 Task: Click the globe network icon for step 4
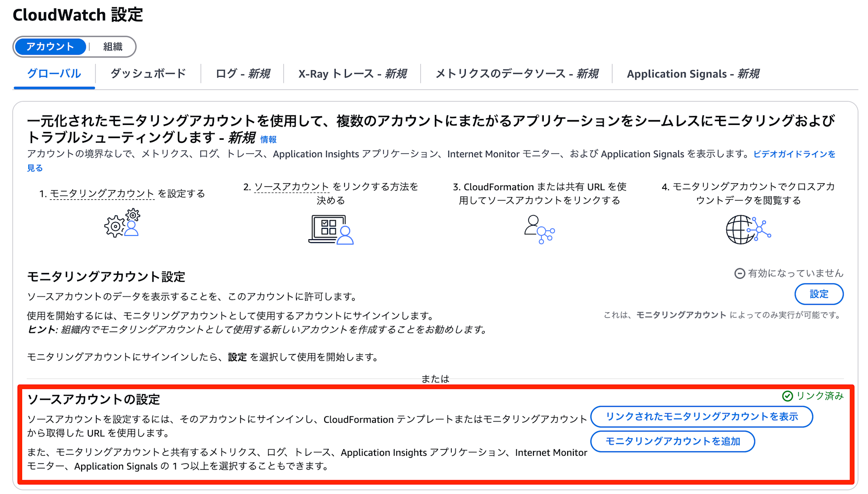(748, 230)
